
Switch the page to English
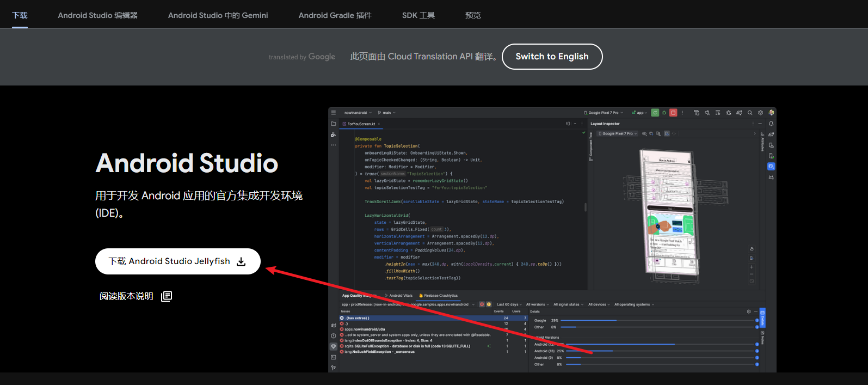tap(552, 57)
